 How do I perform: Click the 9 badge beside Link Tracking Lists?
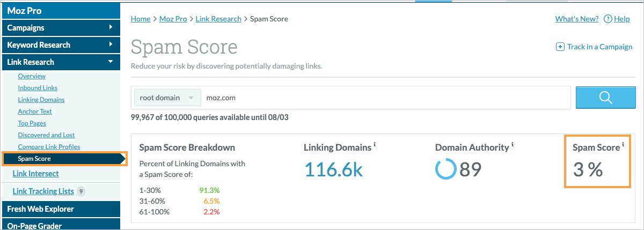(x=81, y=191)
